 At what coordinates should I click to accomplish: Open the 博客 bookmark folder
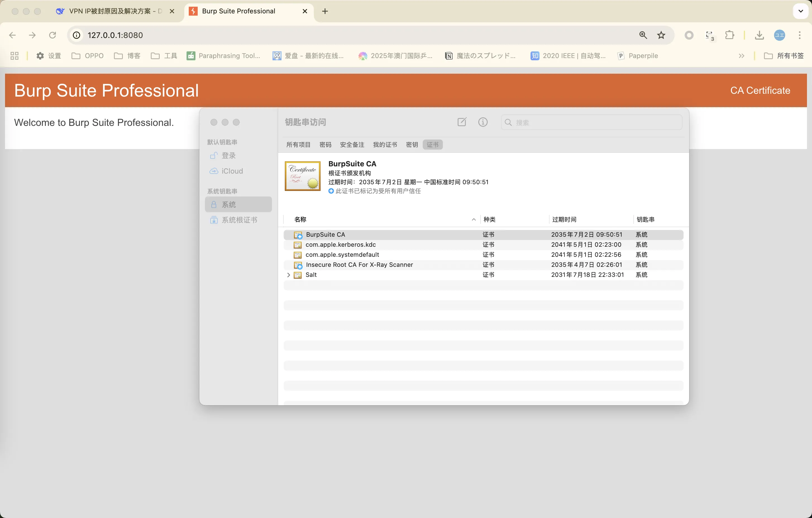[x=127, y=56]
